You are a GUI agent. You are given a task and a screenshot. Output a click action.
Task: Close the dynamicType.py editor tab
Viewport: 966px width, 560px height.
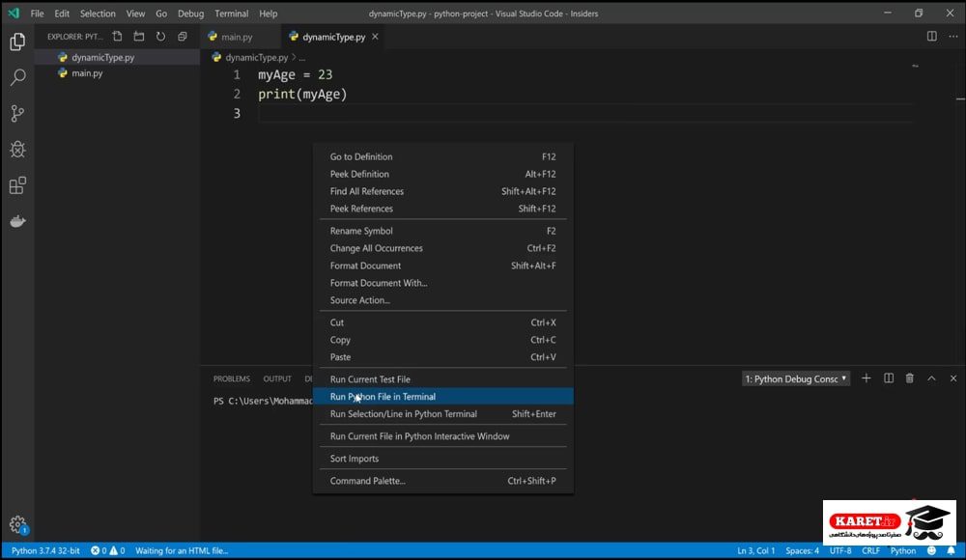(375, 37)
